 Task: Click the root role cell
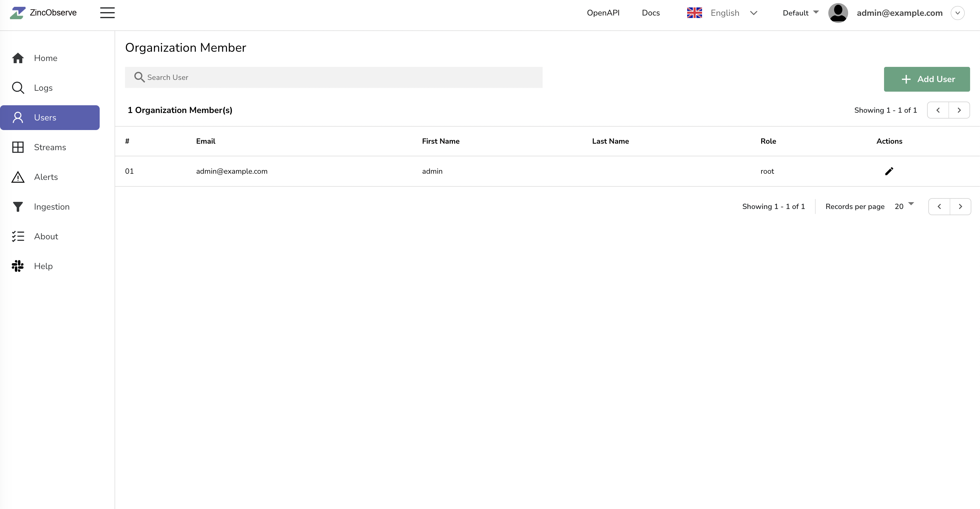(767, 171)
